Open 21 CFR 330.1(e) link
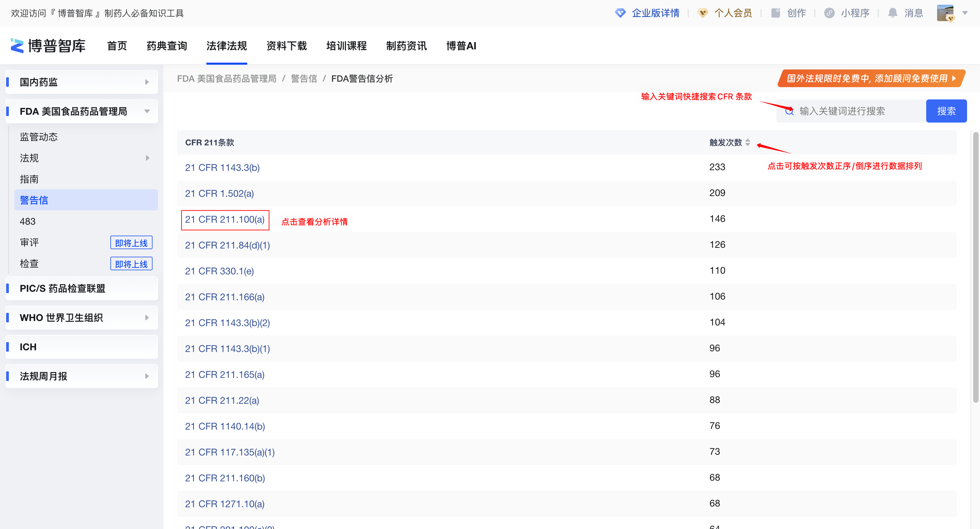 [219, 271]
